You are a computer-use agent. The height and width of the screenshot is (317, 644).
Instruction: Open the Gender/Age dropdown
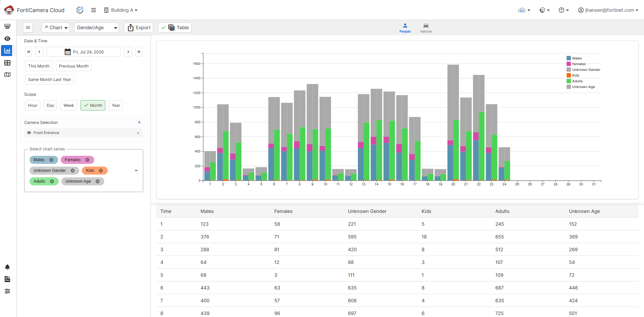[97, 28]
